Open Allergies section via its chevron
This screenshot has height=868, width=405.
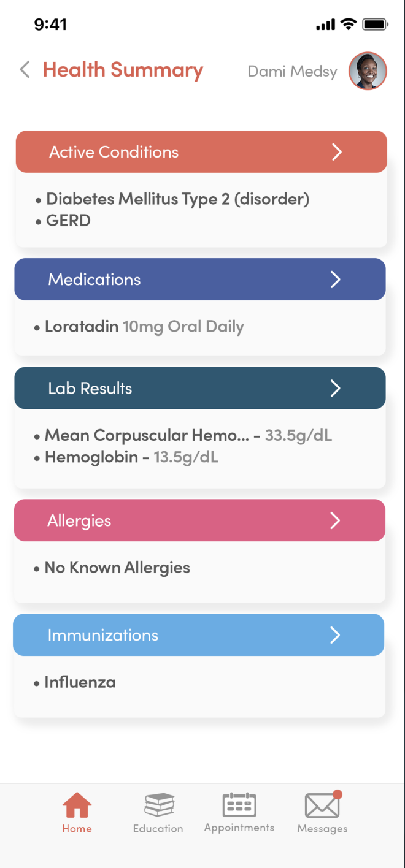[x=335, y=520]
